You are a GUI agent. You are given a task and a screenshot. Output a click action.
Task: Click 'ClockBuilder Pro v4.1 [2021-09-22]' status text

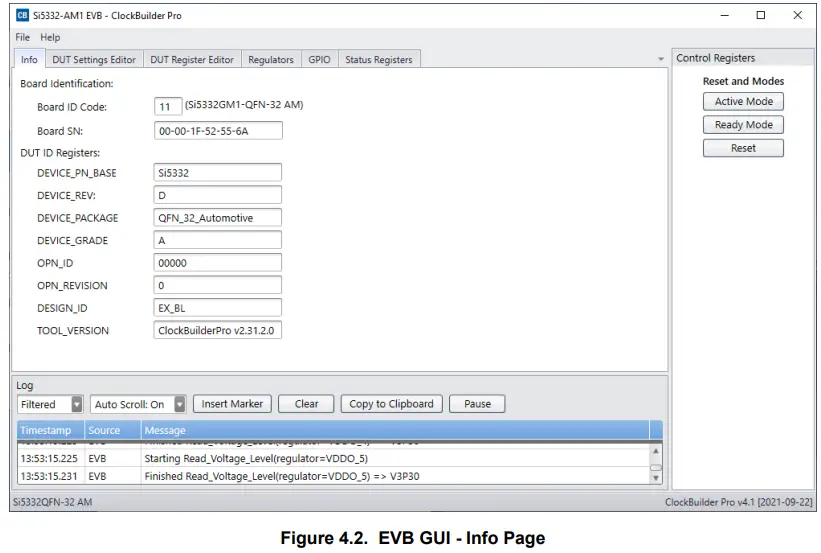[739, 502]
